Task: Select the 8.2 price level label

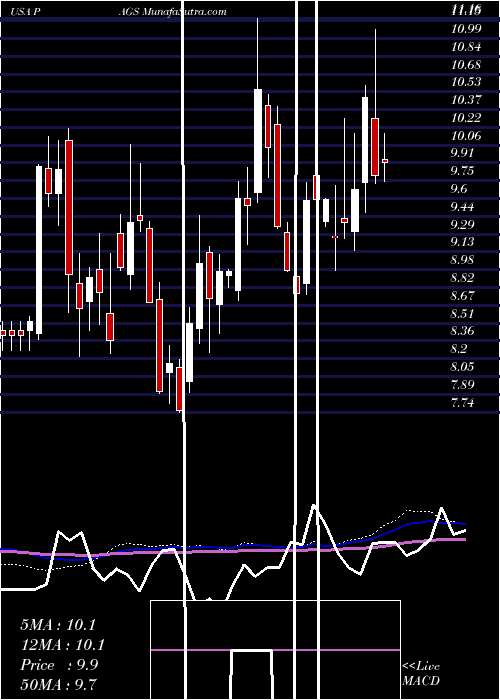Action: 459,349
